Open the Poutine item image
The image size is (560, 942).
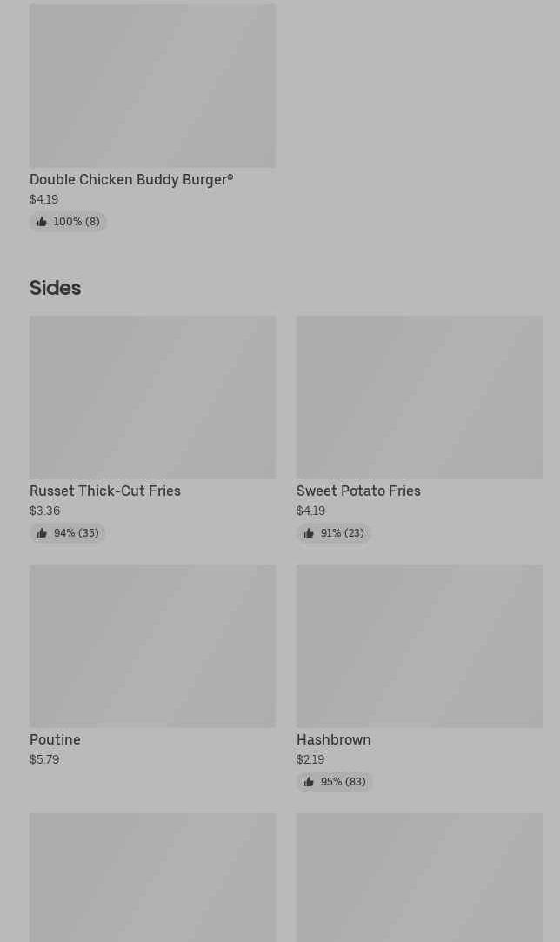(x=153, y=645)
